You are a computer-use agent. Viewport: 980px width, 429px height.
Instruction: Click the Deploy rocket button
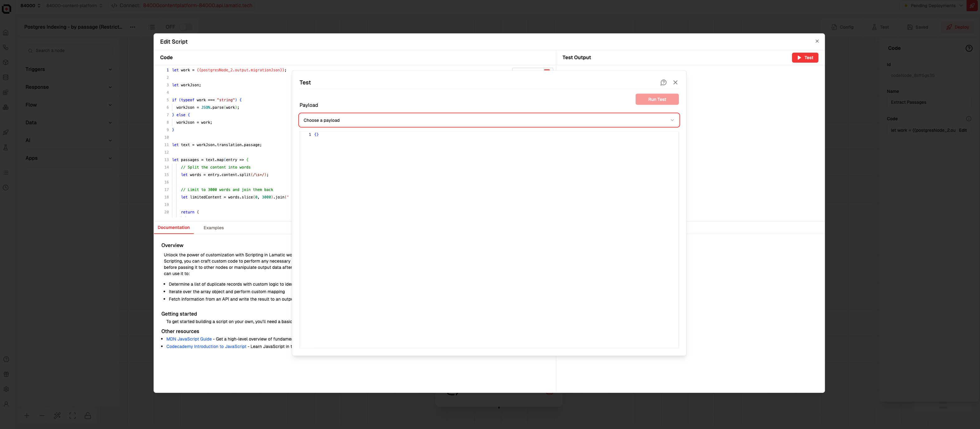click(958, 27)
